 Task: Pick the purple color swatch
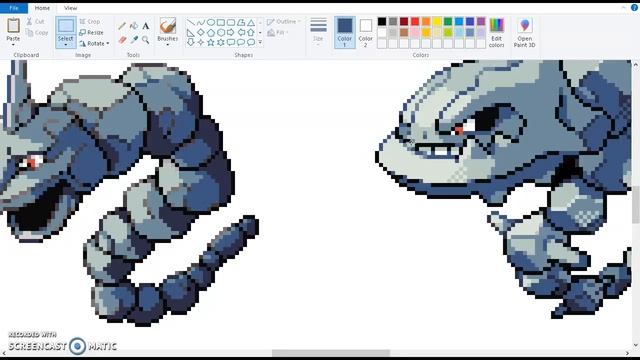click(x=481, y=21)
